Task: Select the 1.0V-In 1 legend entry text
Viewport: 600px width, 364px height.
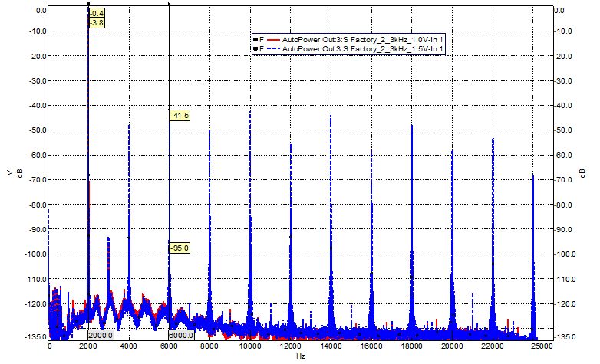Action: click(362, 39)
